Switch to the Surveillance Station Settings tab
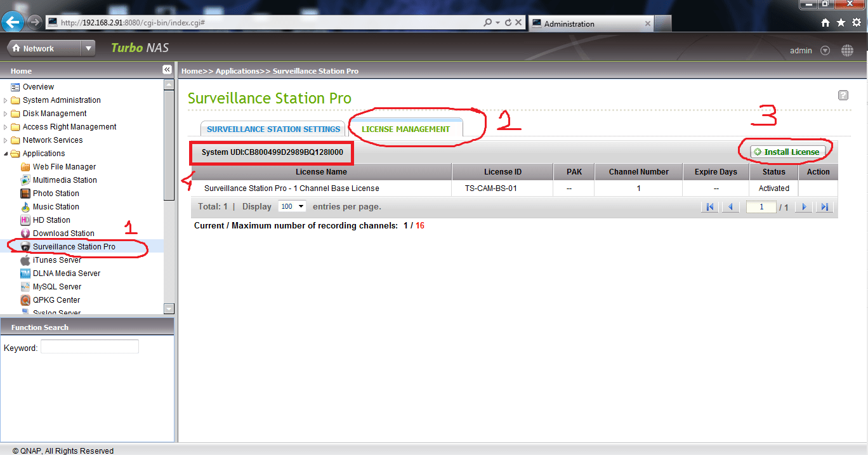The image size is (868, 455). [272, 128]
